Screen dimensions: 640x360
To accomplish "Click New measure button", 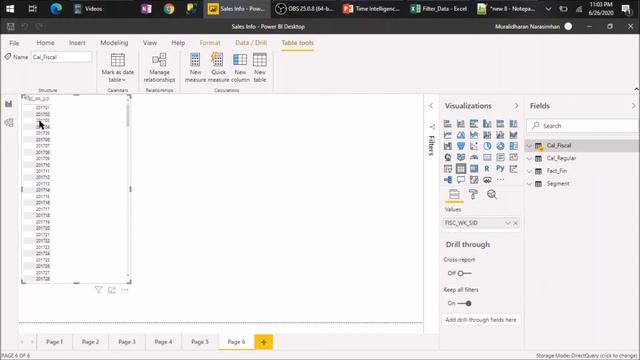I will tap(196, 68).
